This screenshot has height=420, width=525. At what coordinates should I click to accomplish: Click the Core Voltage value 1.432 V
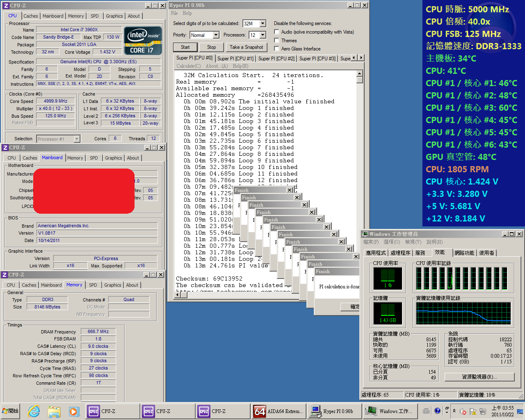point(107,52)
